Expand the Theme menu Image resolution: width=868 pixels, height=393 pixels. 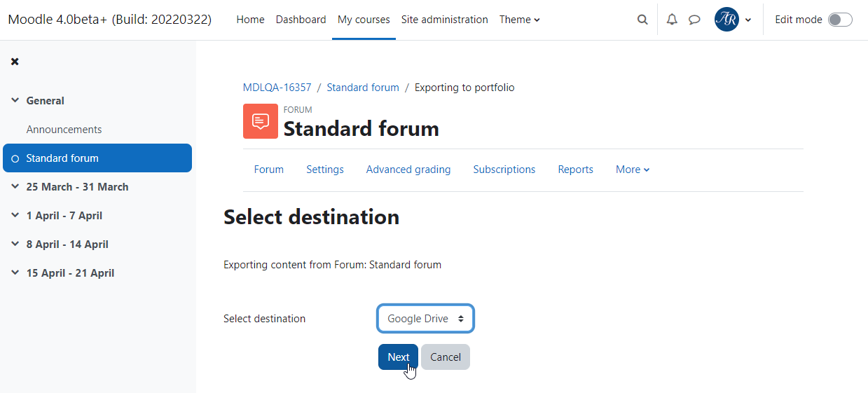[520, 20]
